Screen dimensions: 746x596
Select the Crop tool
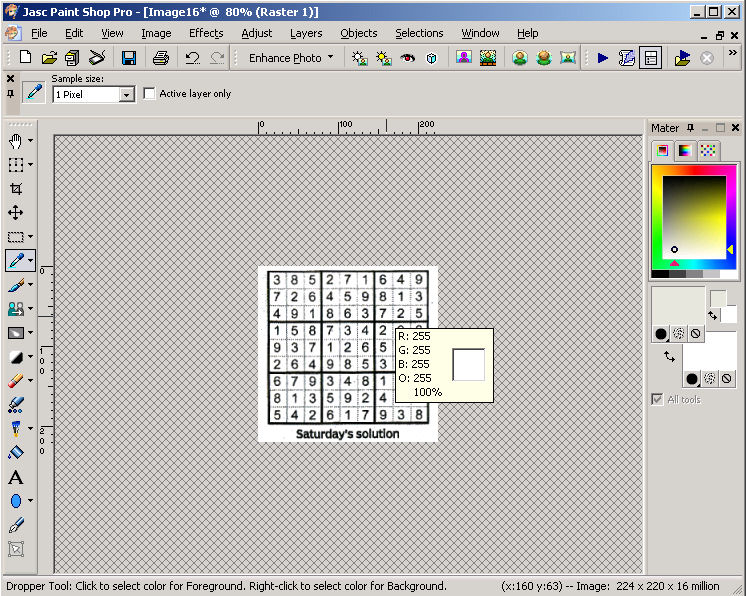click(16, 189)
